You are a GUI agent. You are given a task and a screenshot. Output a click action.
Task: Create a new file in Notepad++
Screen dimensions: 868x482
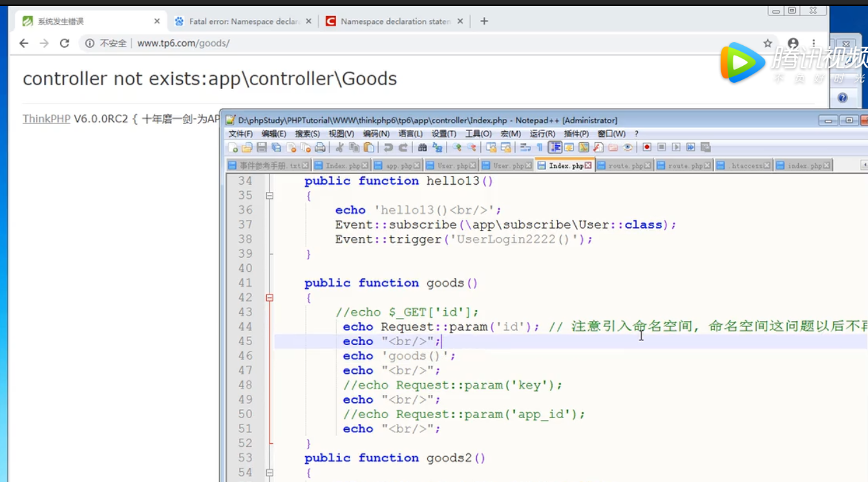(x=233, y=147)
